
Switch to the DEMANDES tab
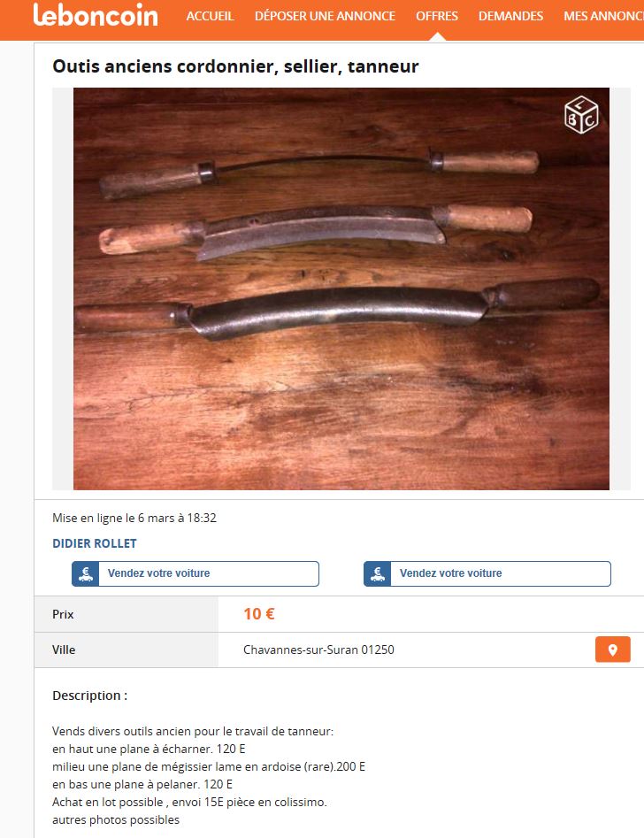point(510,16)
